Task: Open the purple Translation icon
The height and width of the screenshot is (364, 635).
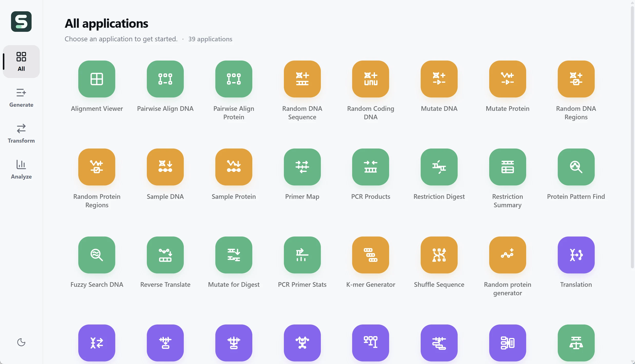Action: tap(576, 255)
